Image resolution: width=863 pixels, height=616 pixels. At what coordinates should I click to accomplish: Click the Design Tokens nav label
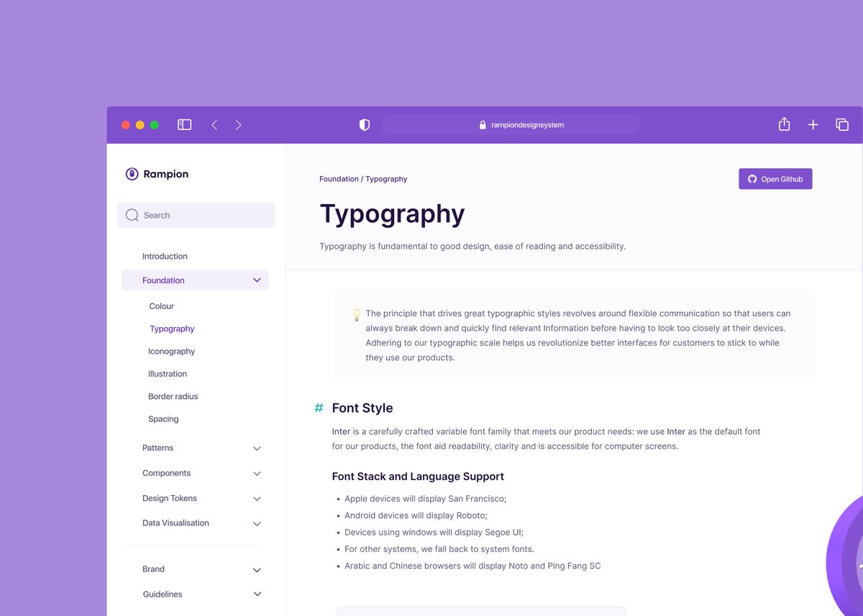tap(170, 498)
